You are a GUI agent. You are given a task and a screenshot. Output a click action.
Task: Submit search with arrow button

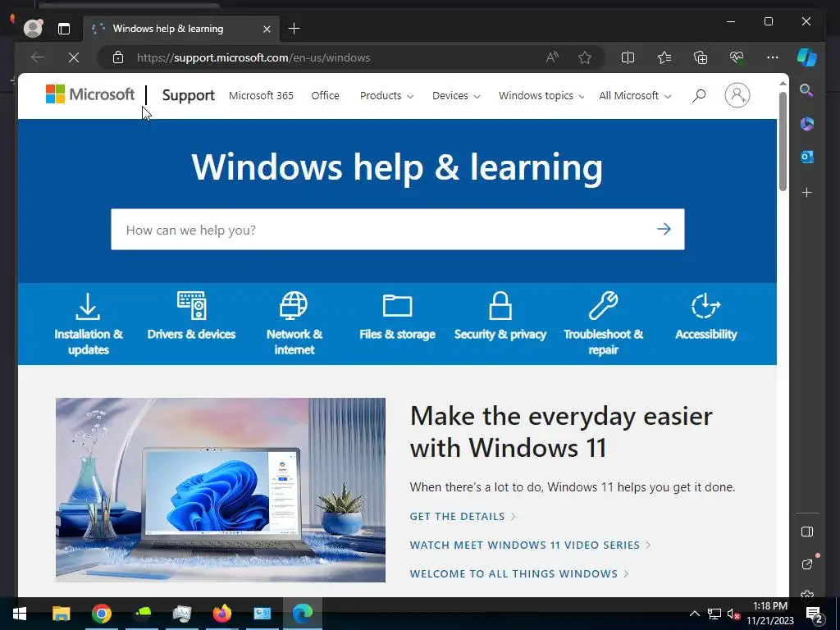pyautogui.click(x=664, y=230)
